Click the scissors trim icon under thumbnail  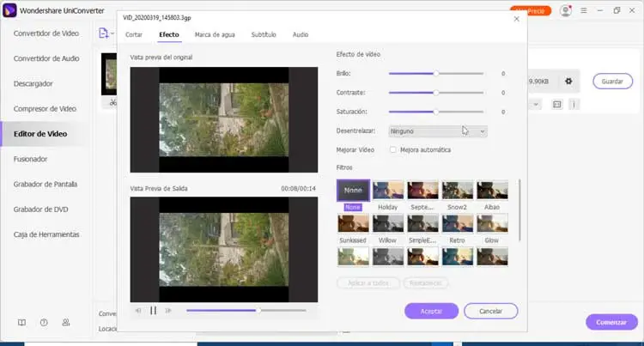click(x=112, y=103)
